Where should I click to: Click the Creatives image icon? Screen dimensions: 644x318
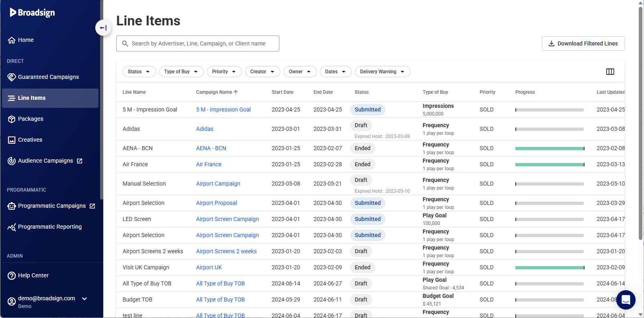(12, 140)
